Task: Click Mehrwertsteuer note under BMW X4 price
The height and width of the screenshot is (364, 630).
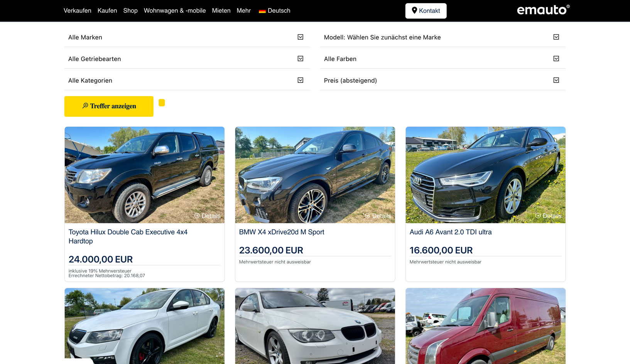Action: (275, 262)
